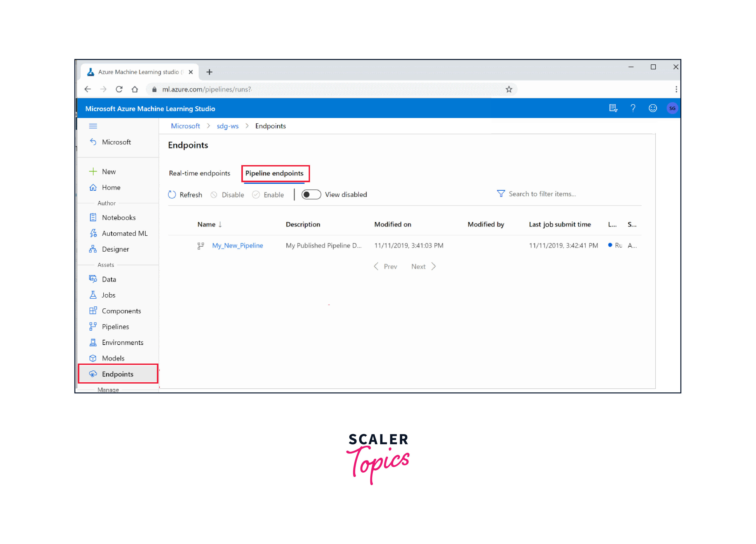756x544 pixels.
Task: Open Notebooks from the sidebar
Action: pyautogui.click(x=119, y=217)
